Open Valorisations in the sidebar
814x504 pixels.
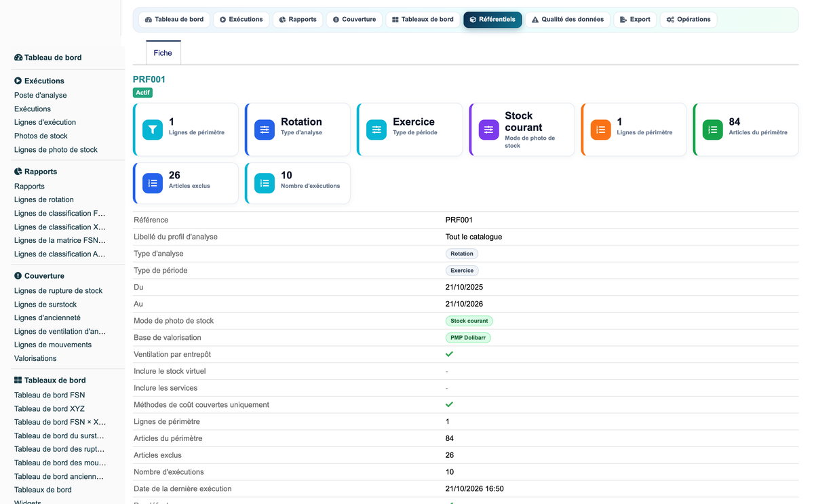(x=35, y=359)
